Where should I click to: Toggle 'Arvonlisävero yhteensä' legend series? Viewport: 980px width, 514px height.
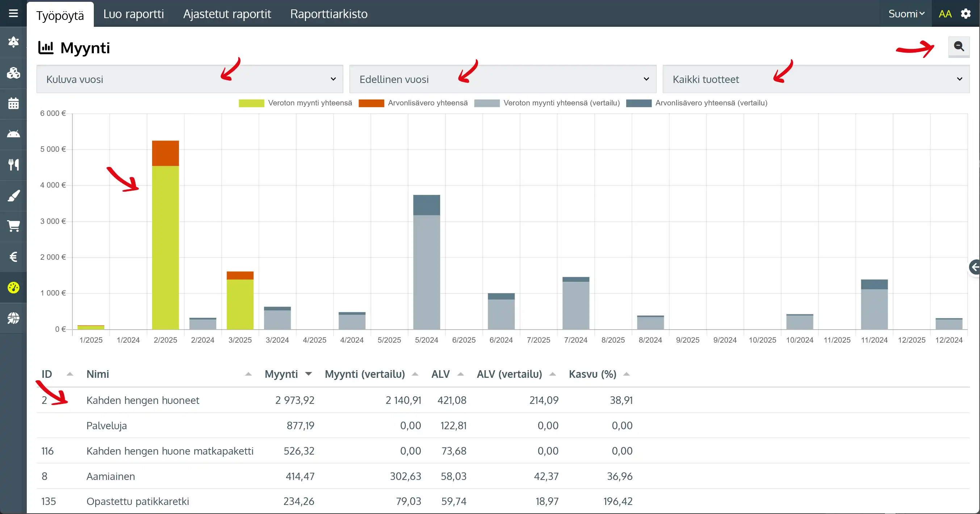click(413, 103)
